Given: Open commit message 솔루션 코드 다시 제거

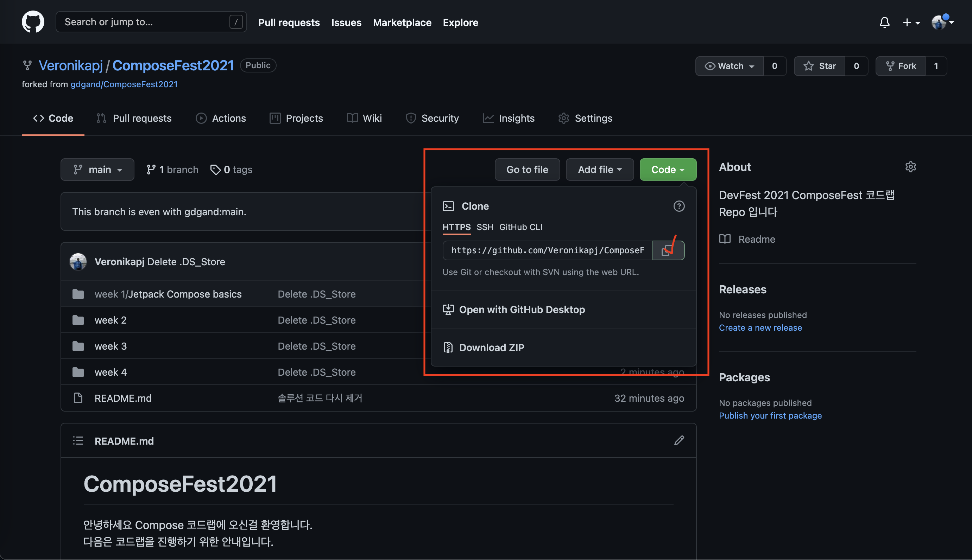Looking at the screenshot, I should [320, 398].
